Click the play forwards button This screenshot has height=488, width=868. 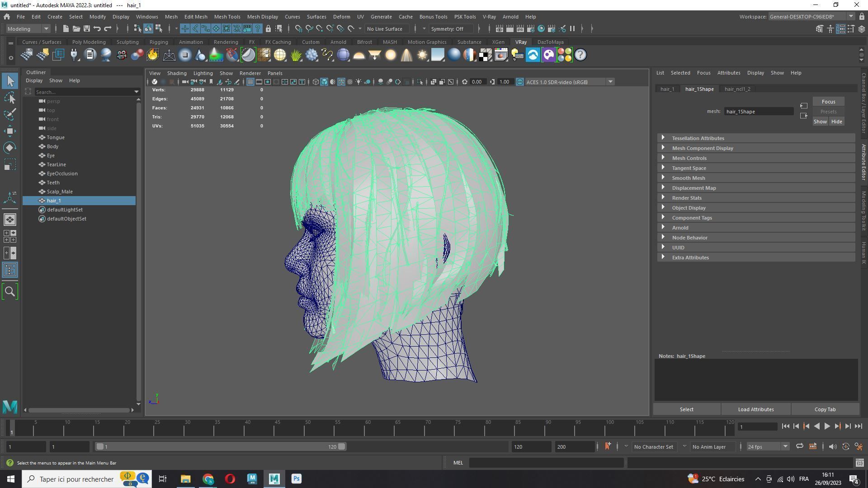tap(827, 427)
